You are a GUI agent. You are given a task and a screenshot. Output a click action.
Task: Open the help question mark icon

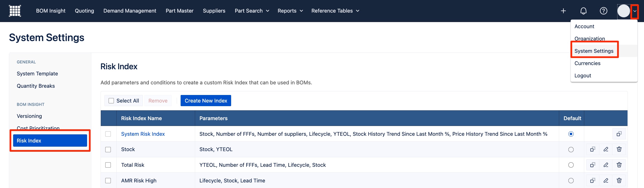604,11
